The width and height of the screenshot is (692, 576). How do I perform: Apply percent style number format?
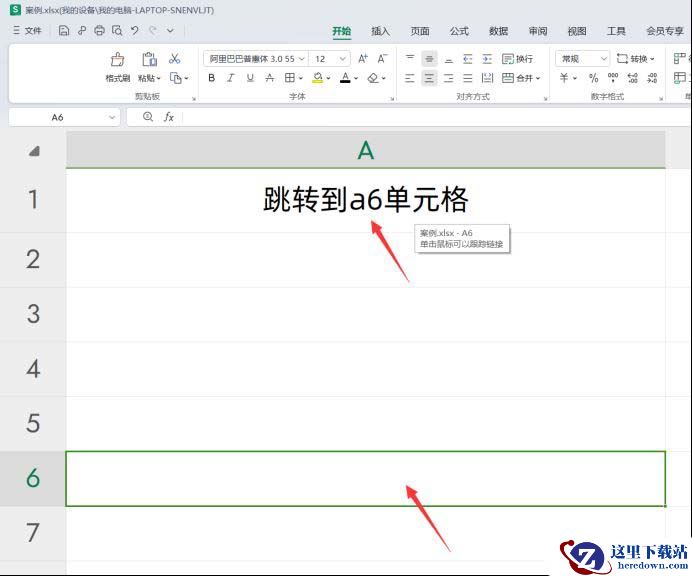pyautogui.click(x=593, y=78)
